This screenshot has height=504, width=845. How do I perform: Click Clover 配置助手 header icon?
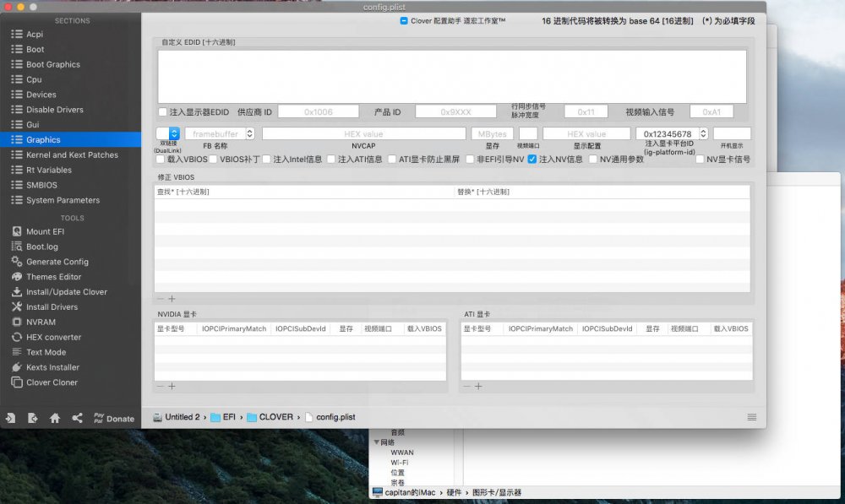404,21
